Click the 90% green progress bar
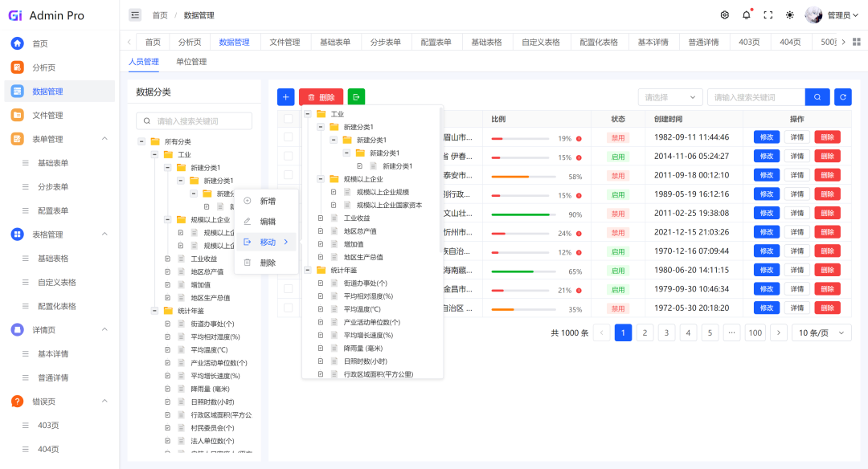868x469 pixels. pyautogui.click(x=521, y=214)
